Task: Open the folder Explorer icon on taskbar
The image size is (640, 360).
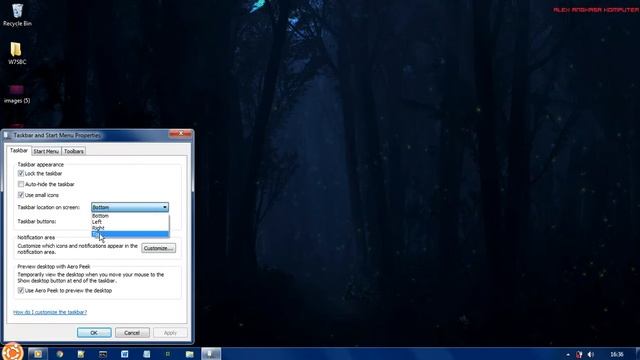Action: (189, 354)
